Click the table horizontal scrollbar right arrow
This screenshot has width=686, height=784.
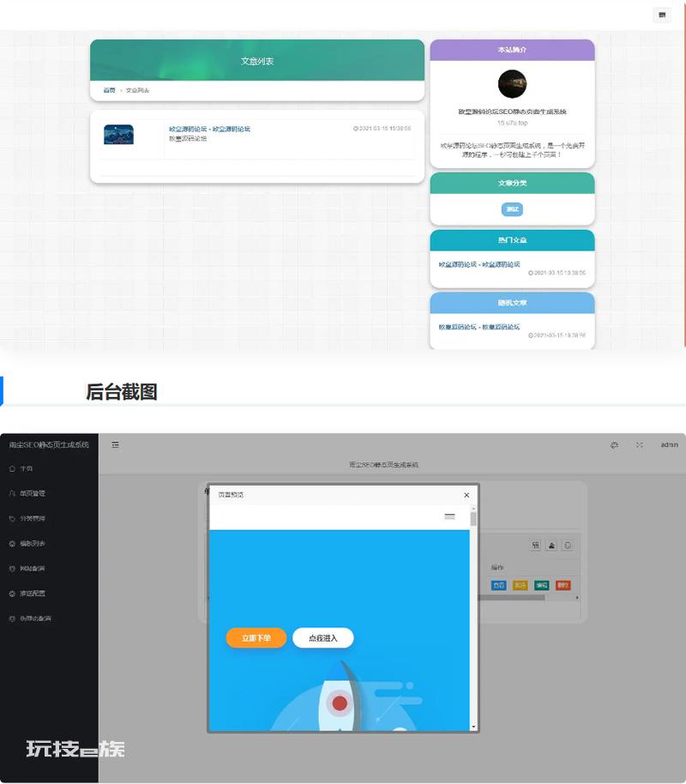[577, 598]
